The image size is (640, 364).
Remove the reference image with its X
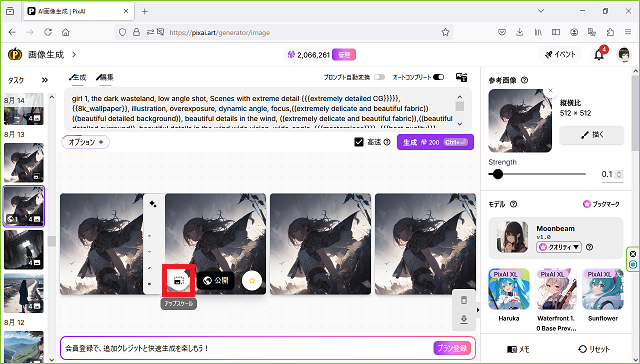pos(550,91)
